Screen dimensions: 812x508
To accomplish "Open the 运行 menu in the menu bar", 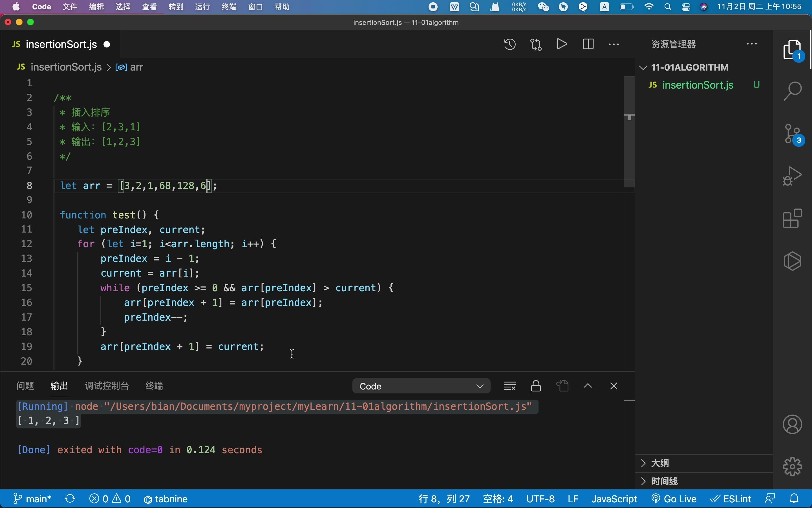I will (202, 7).
